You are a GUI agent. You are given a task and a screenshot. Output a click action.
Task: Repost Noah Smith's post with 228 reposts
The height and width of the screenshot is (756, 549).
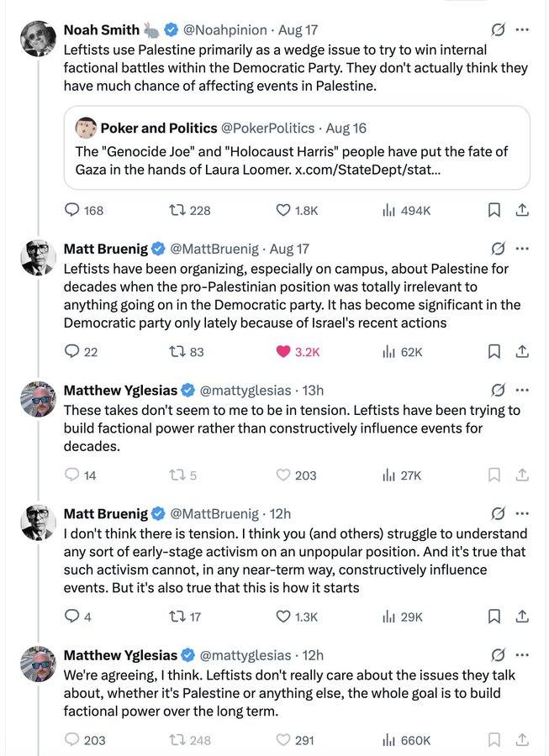coord(190,210)
